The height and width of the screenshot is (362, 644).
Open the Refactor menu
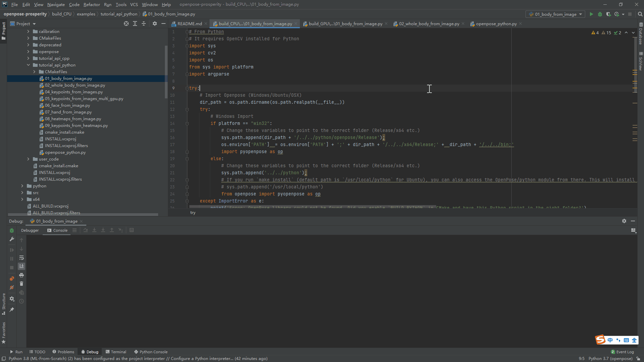[92, 4]
